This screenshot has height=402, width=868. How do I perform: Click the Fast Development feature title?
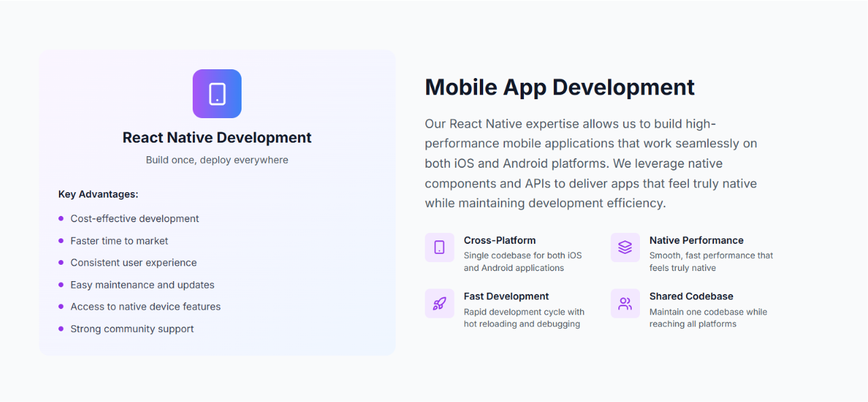506,296
